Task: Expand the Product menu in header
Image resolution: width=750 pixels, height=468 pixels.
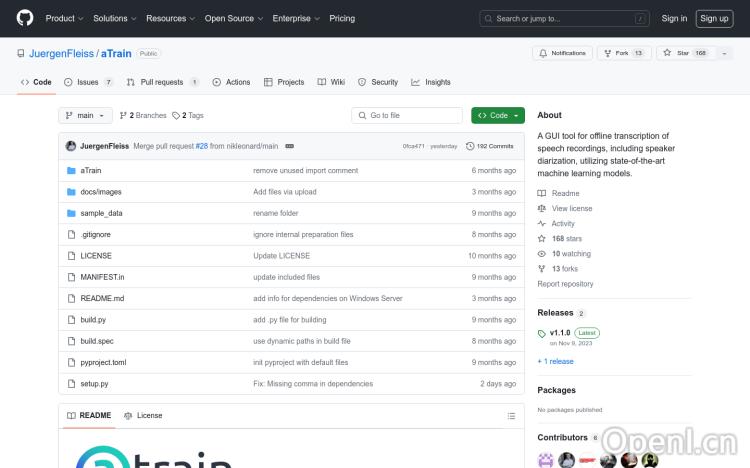Action: (x=64, y=18)
